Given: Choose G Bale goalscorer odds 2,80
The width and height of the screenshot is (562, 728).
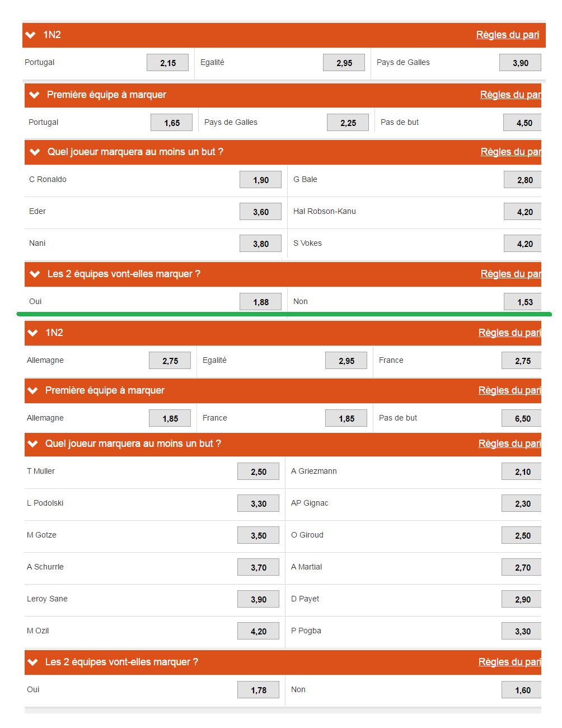Looking at the screenshot, I should click(524, 180).
